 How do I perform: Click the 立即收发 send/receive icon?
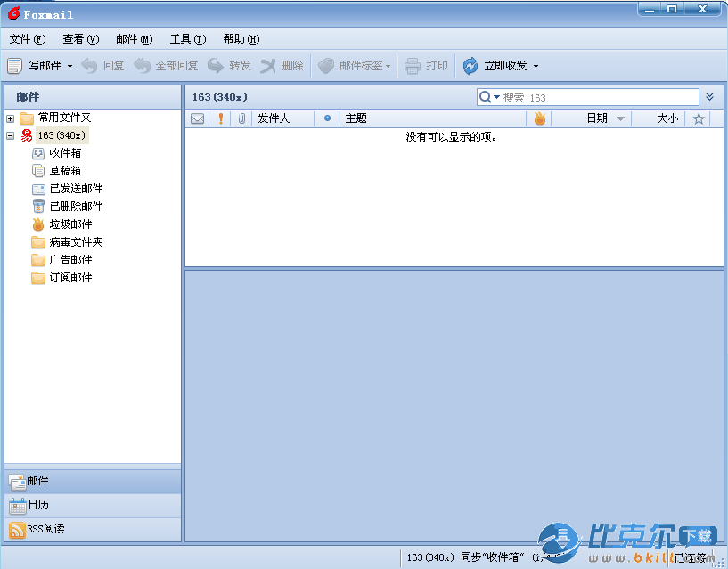coord(470,66)
